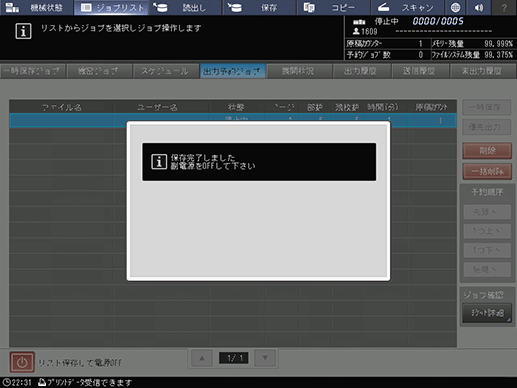The image size is (517, 388).
Task: Go to next page with down arrow
Action: 265,358
